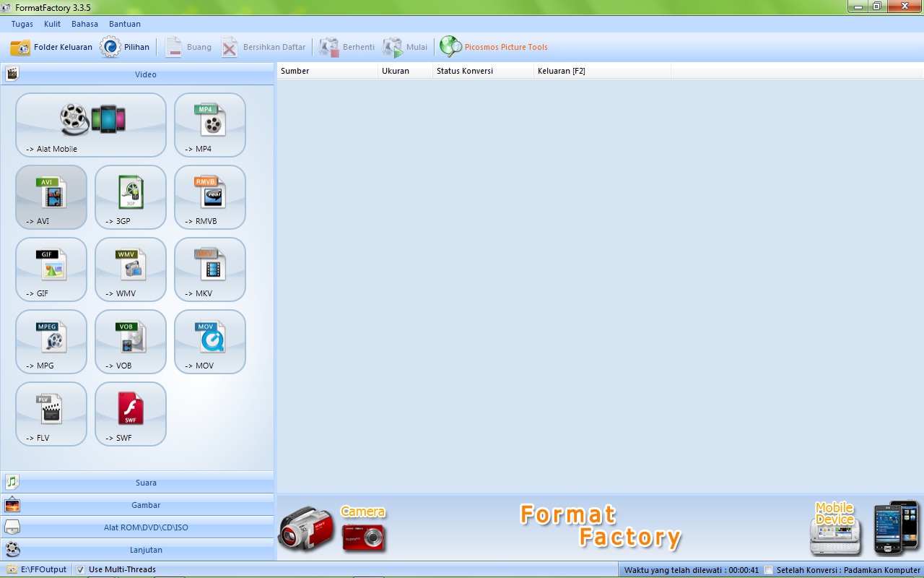Image resolution: width=924 pixels, height=578 pixels.
Task: Expand the Suara audio section
Action: [x=137, y=483]
